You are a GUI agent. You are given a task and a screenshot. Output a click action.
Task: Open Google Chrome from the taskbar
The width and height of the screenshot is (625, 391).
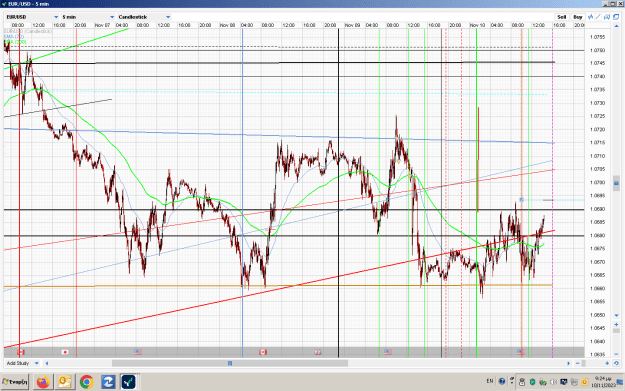click(86, 382)
